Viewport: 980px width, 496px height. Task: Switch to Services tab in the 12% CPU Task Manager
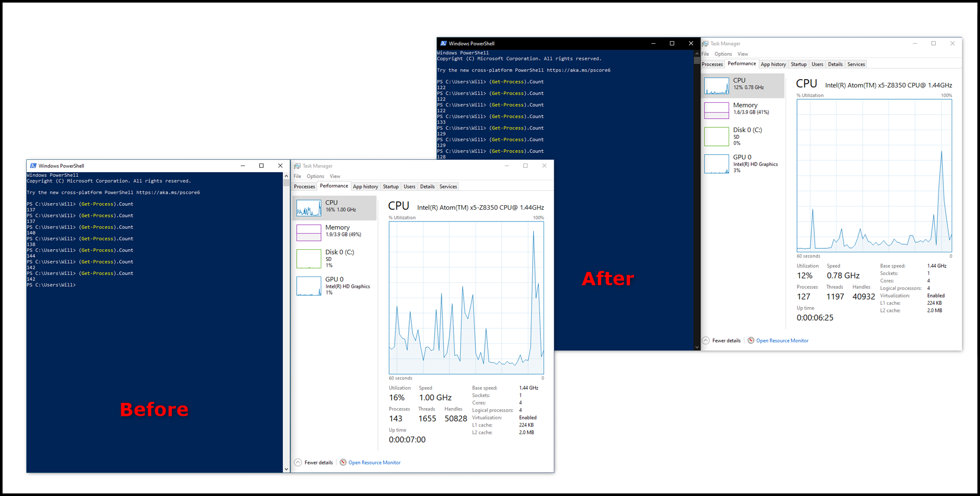pyautogui.click(x=856, y=64)
